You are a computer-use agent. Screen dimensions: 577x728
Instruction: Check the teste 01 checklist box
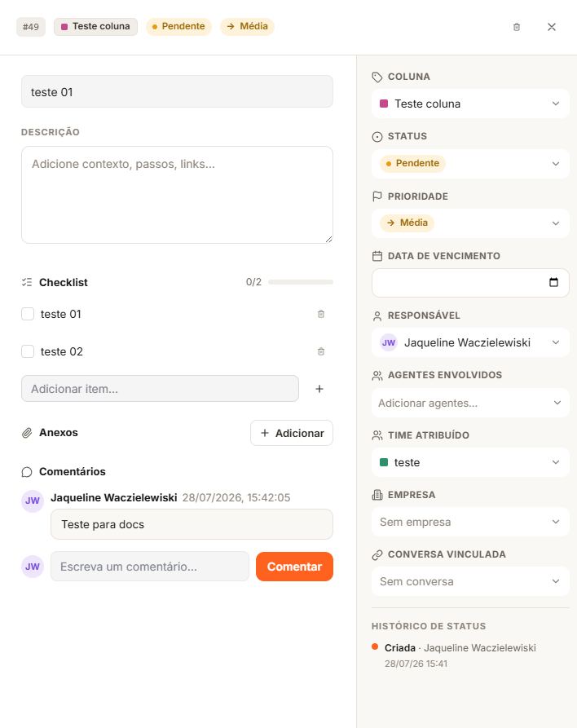[28, 314]
